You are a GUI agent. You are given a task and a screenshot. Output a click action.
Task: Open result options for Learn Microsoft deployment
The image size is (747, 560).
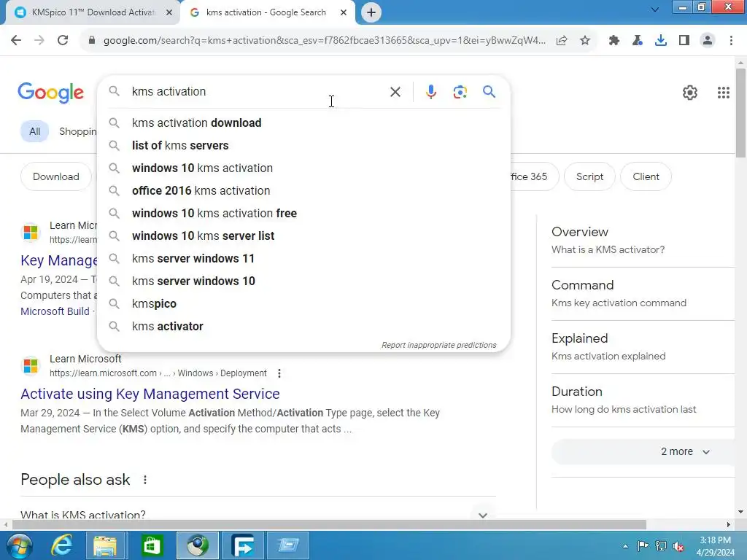point(279,373)
